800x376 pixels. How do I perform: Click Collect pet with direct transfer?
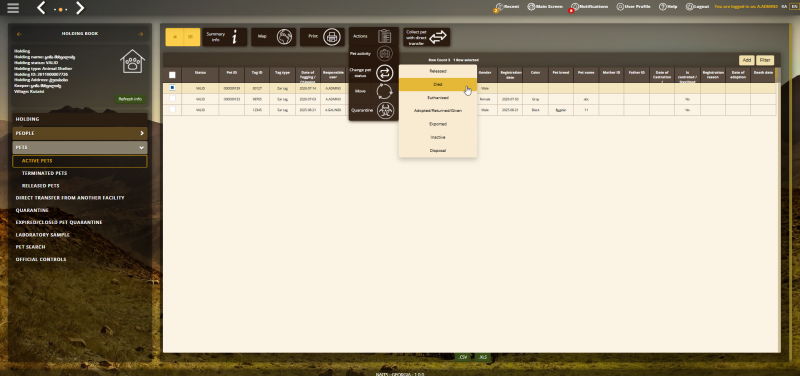(427, 37)
